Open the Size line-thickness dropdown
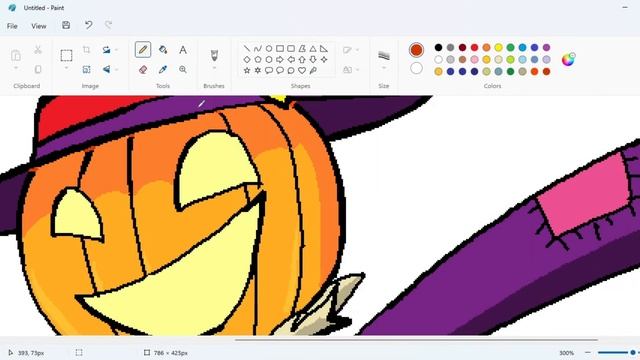This screenshot has height=360, width=640. 384,59
